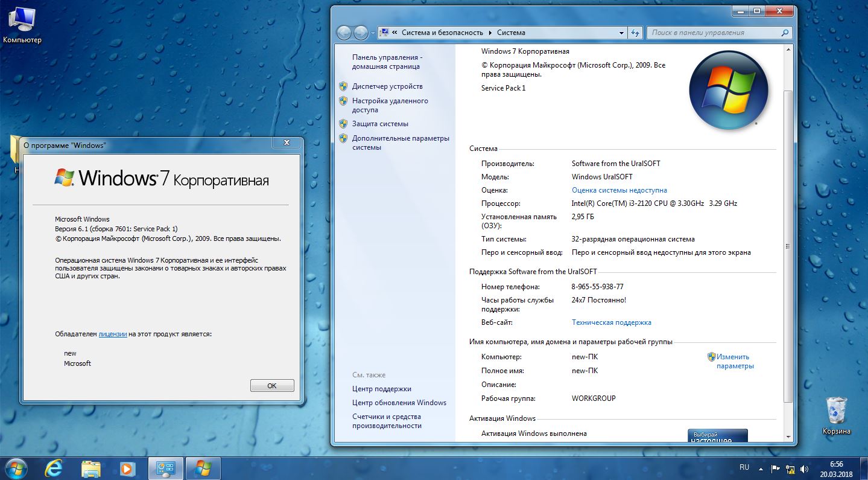Viewport: 868px width, 480px height.
Task: Open Панель управления - домашняя страница
Action: pyautogui.click(x=387, y=62)
